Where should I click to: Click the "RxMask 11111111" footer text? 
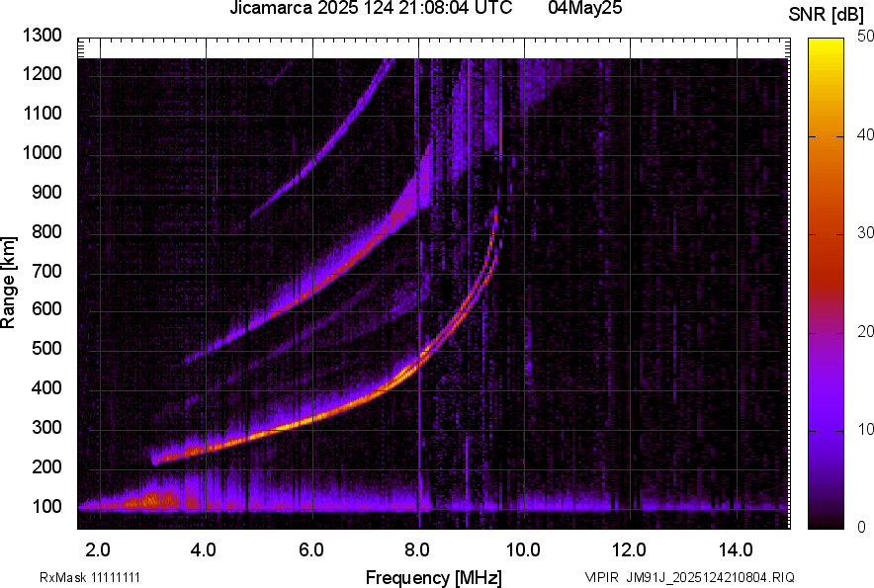click(x=90, y=577)
